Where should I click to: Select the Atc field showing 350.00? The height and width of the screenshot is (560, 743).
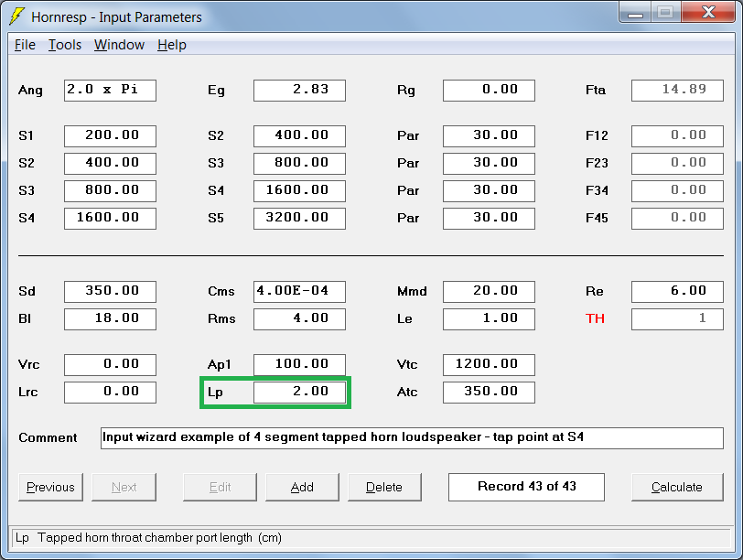(489, 393)
